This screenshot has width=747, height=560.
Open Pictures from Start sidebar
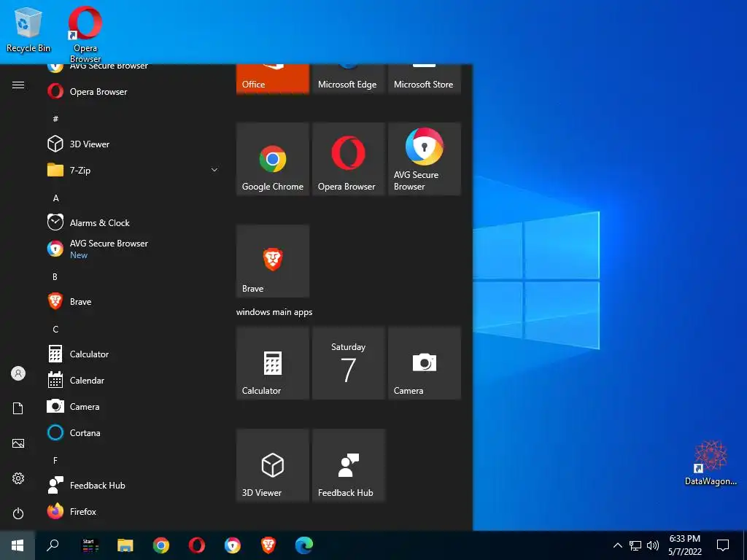click(x=18, y=443)
